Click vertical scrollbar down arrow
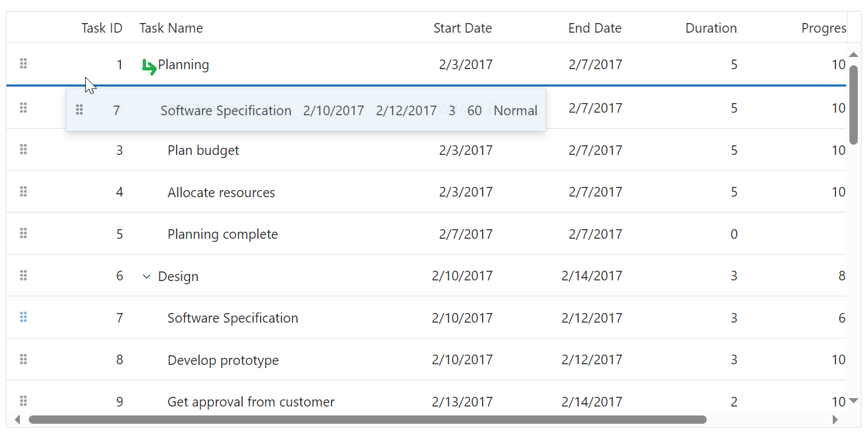 (x=853, y=401)
